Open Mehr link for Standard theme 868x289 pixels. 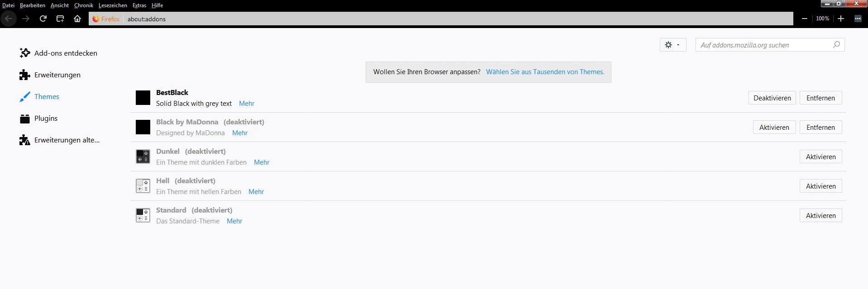[x=234, y=221]
